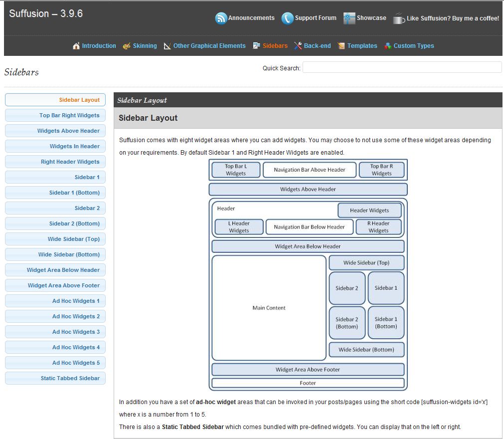Viewport: 504px width, 439px height.
Task: Select the Top Bar Right Widgets tab
Action: click(55, 115)
